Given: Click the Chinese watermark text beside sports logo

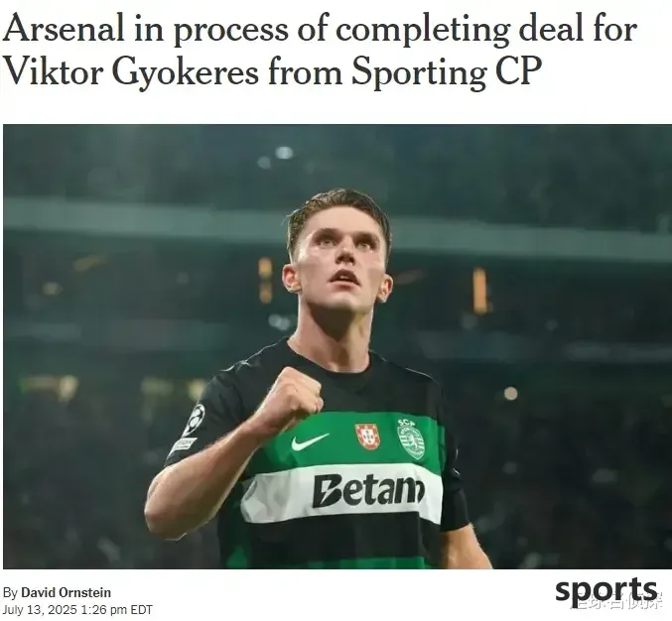Looking at the screenshot, I should (x=621, y=603).
